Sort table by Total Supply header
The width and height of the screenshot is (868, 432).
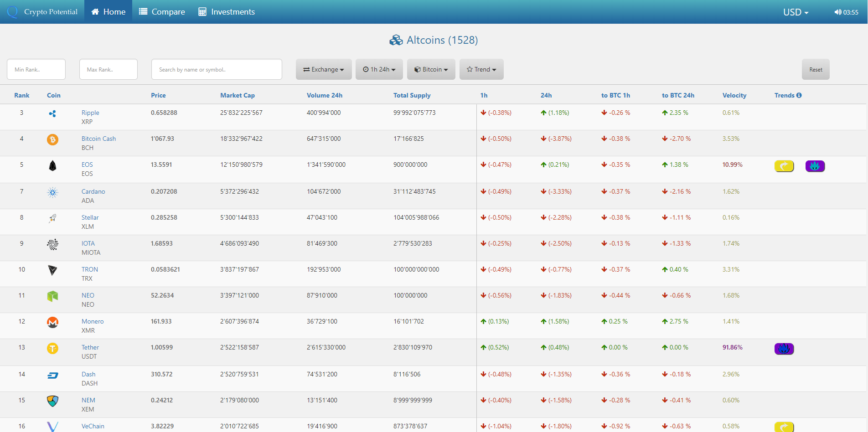[x=412, y=95]
